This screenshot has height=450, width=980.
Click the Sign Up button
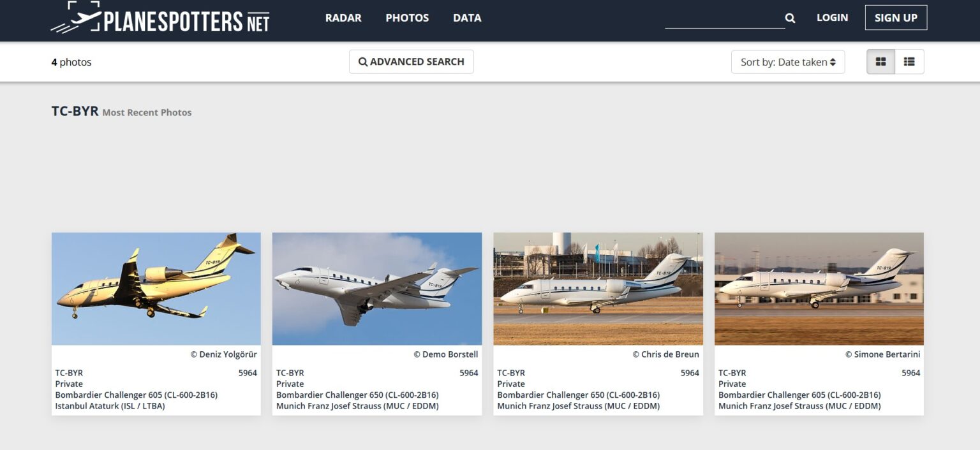click(896, 18)
